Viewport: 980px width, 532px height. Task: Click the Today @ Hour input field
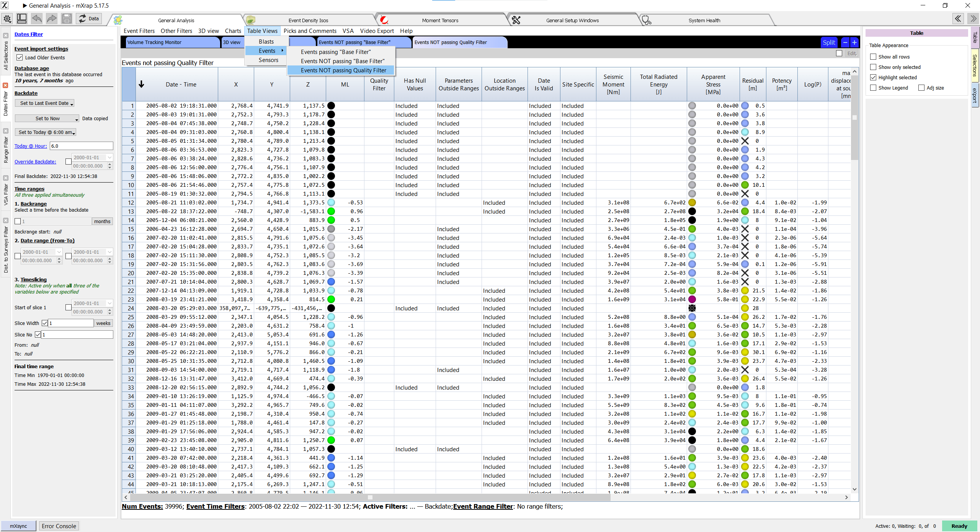pos(81,146)
